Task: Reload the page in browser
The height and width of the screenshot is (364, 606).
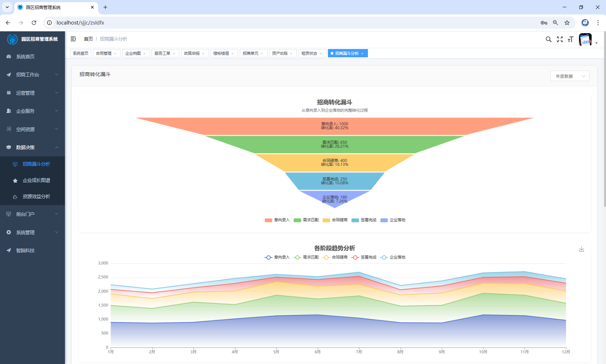Action: click(34, 23)
